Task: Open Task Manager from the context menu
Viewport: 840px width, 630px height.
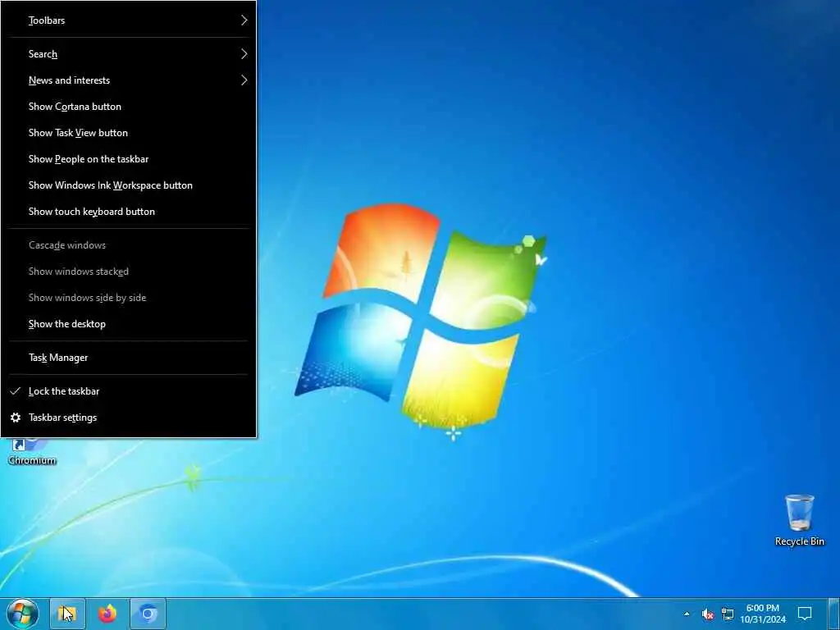Action: click(x=129, y=358)
